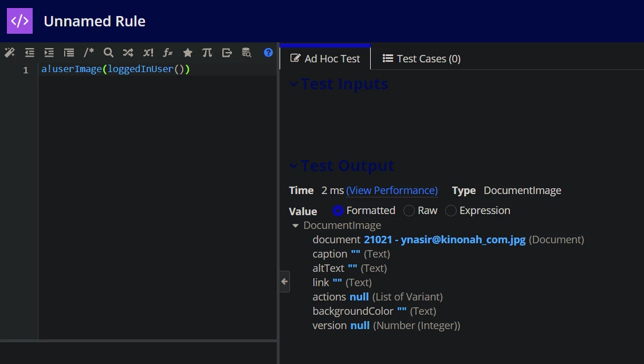Click line number 1 in gutter
This screenshot has width=644, height=364.
pyautogui.click(x=25, y=70)
